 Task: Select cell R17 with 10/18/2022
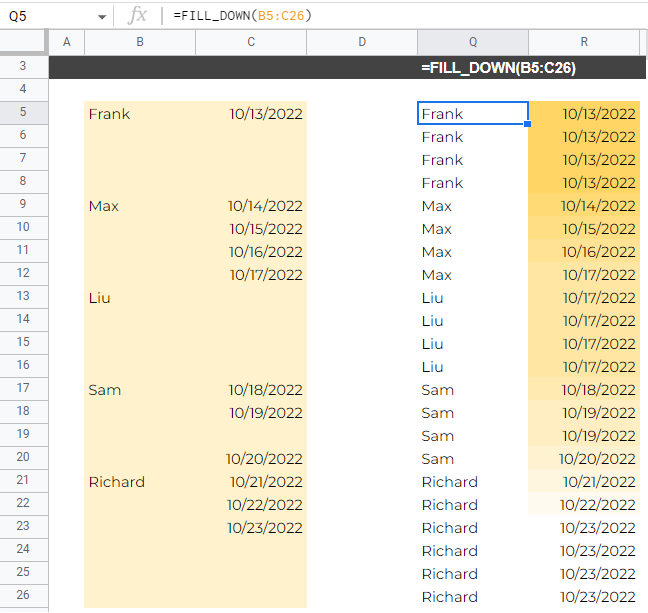point(584,389)
